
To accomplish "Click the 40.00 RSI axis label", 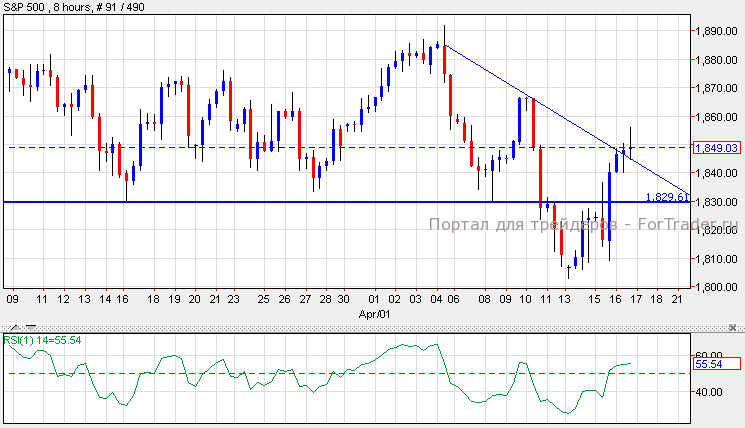I will pyautogui.click(x=708, y=392).
